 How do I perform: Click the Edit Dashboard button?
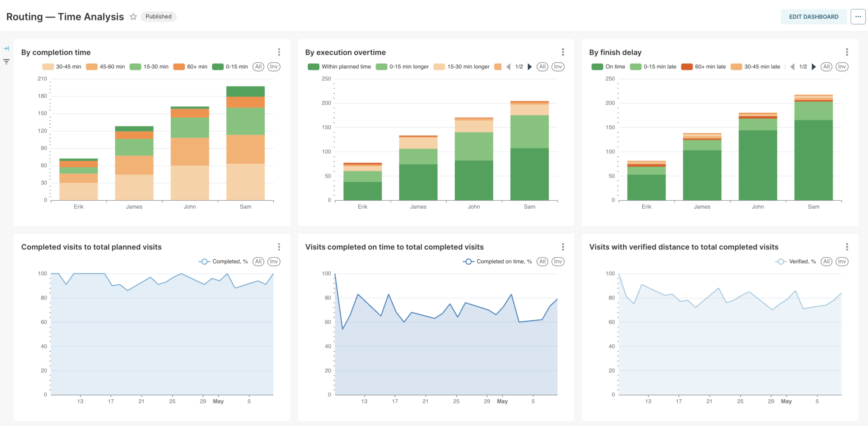(x=813, y=17)
